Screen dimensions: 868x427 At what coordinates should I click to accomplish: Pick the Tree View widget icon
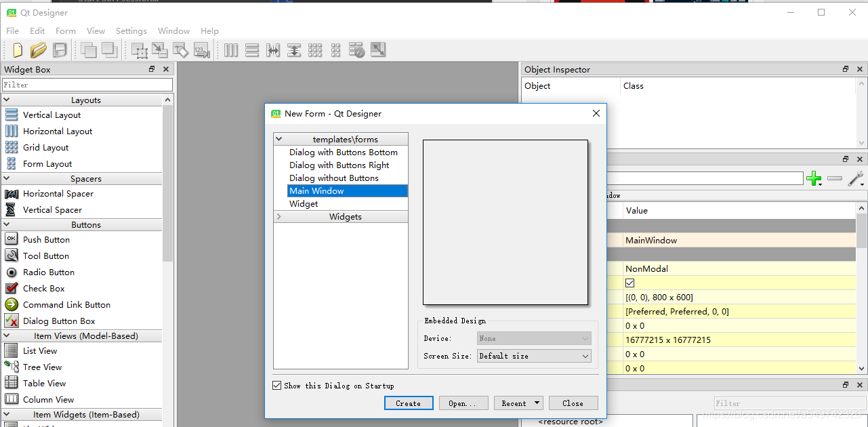12,367
